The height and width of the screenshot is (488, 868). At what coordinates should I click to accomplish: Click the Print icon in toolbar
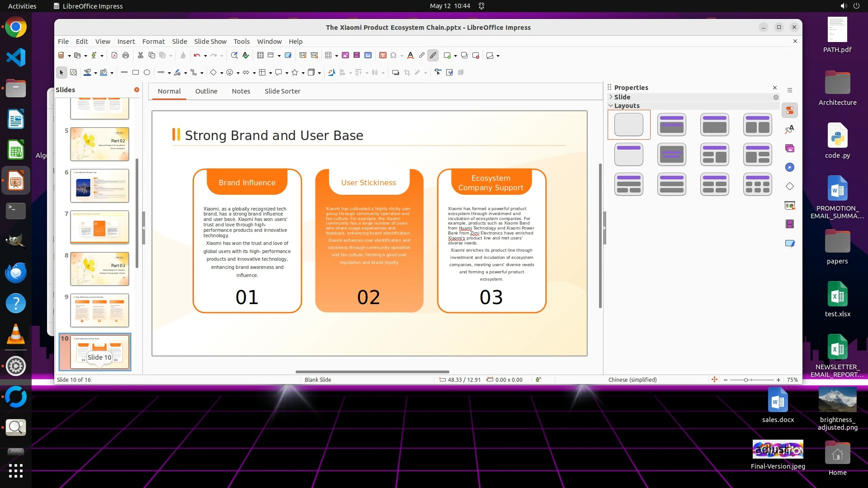[126, 56]
